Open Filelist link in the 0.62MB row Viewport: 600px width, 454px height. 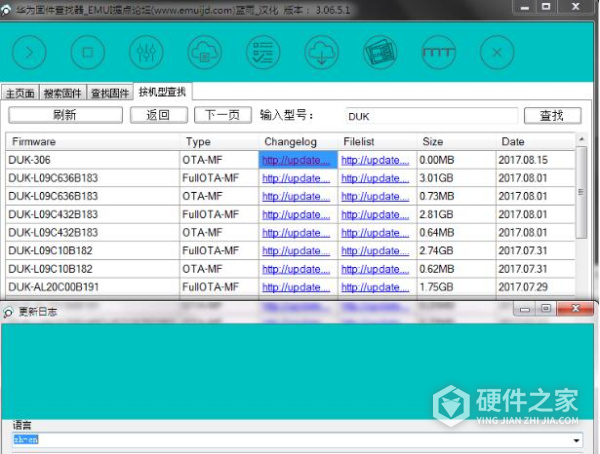375,269
